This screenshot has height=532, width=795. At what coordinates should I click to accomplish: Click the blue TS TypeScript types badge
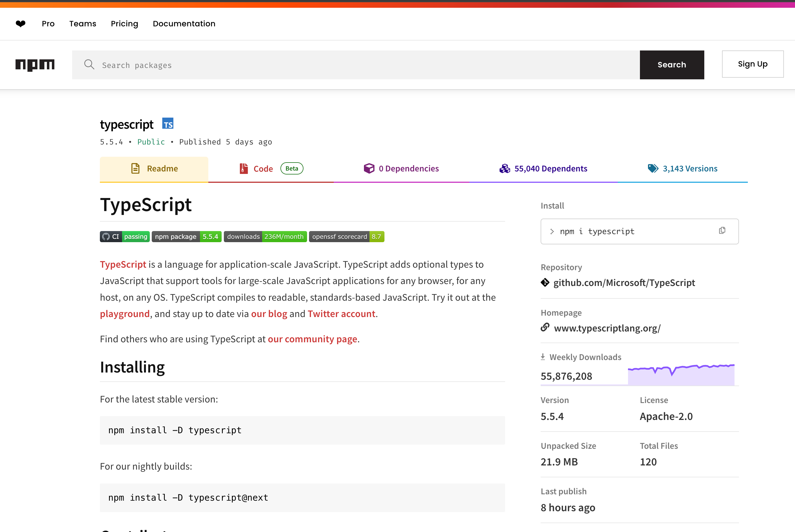[168, 124]
